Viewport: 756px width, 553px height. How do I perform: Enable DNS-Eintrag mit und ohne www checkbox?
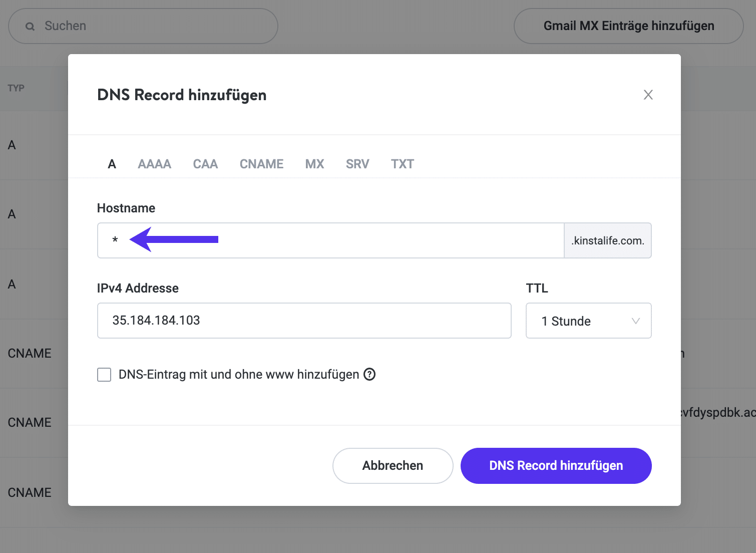click(x=104, y=375)
